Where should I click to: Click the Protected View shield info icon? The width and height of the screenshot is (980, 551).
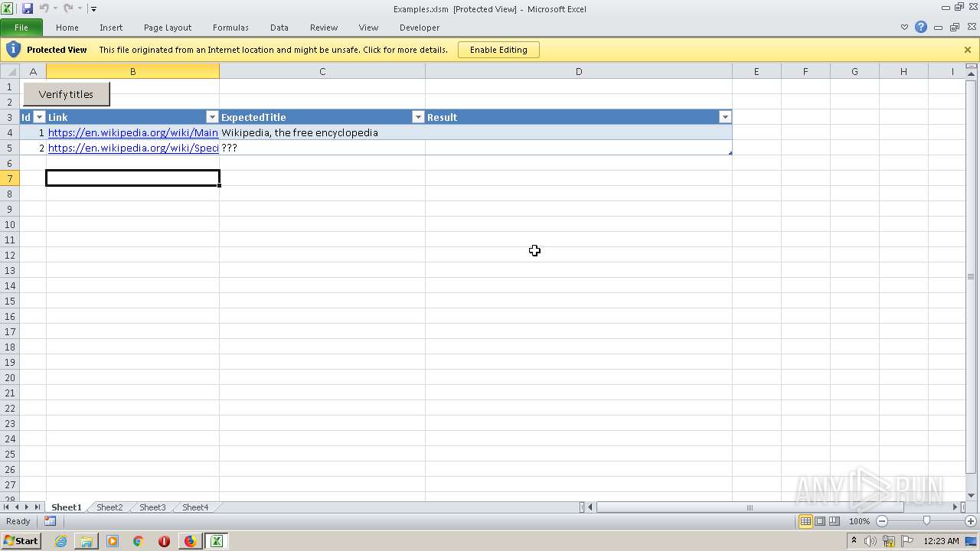pyautogui.click(x=13, y=50)
